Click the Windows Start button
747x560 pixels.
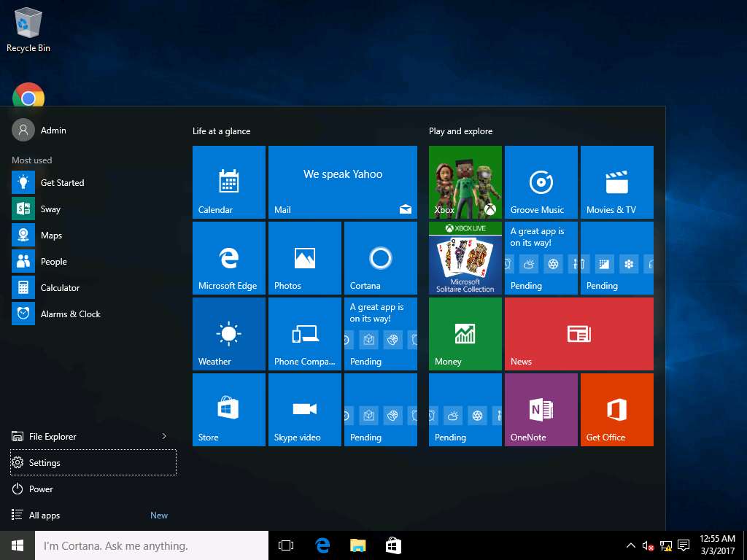click(x=18, y=545)
